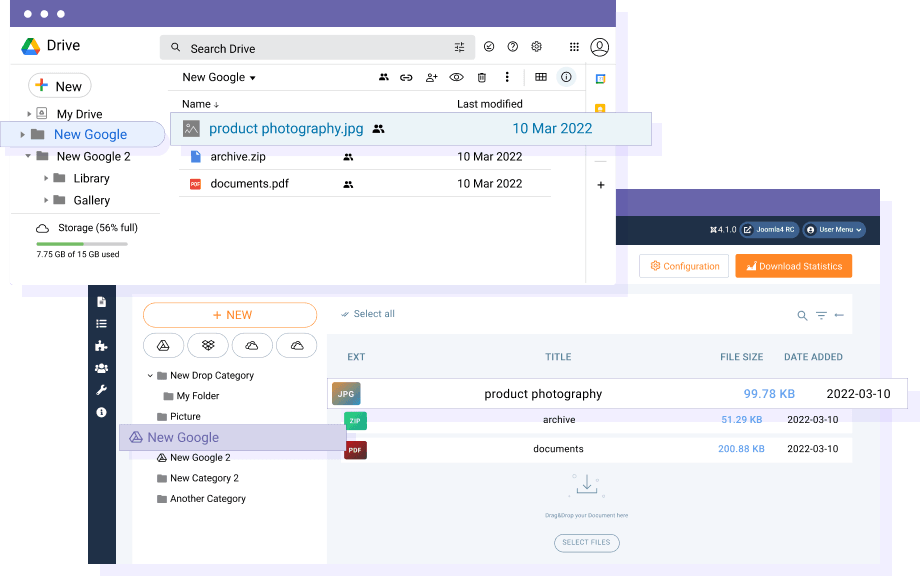Viewport: 920px width, 576px height.
Task: Toggle Select all files
Action: click(368, 314)
